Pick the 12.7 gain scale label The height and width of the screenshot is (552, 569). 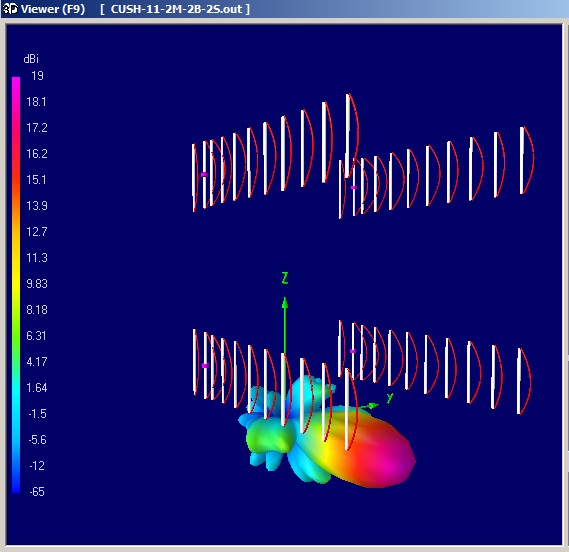point(37,232)
